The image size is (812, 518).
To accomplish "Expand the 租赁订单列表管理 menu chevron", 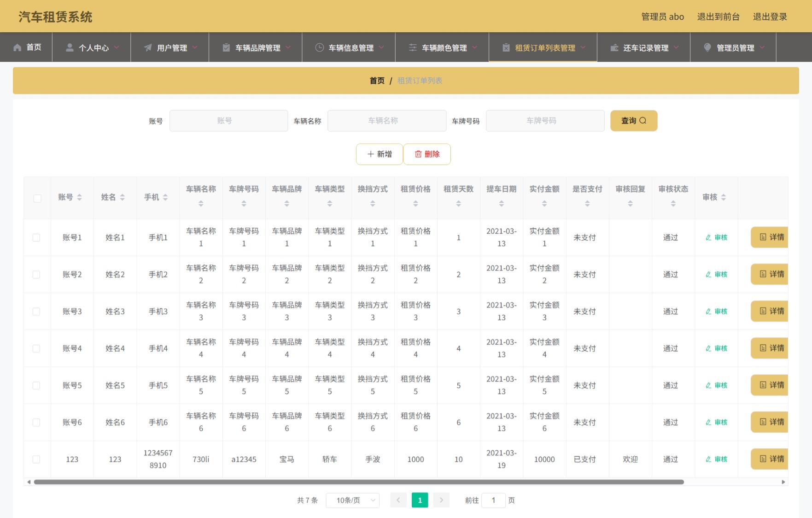I will point(583,47).
